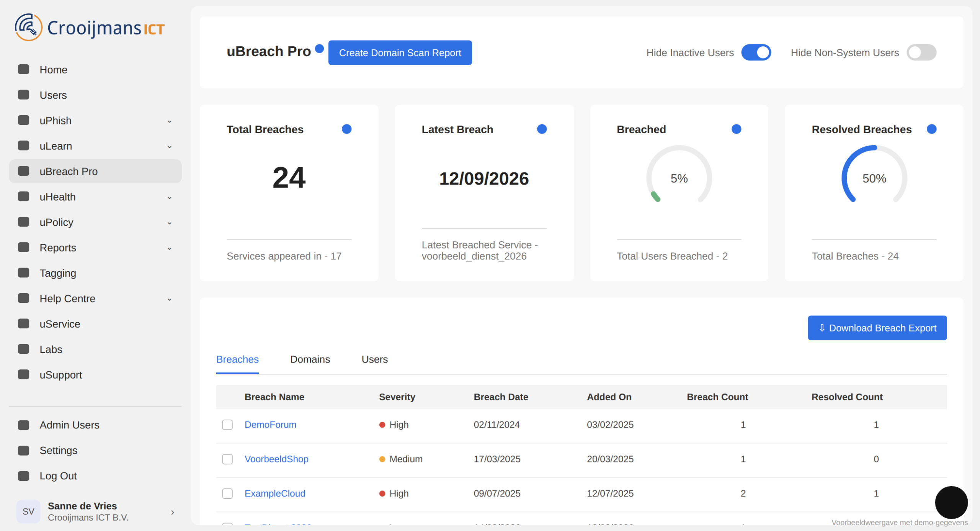The image size is (980, 531).
Task: Click the uSupport sidebar icon
Action: click(24, 374)
